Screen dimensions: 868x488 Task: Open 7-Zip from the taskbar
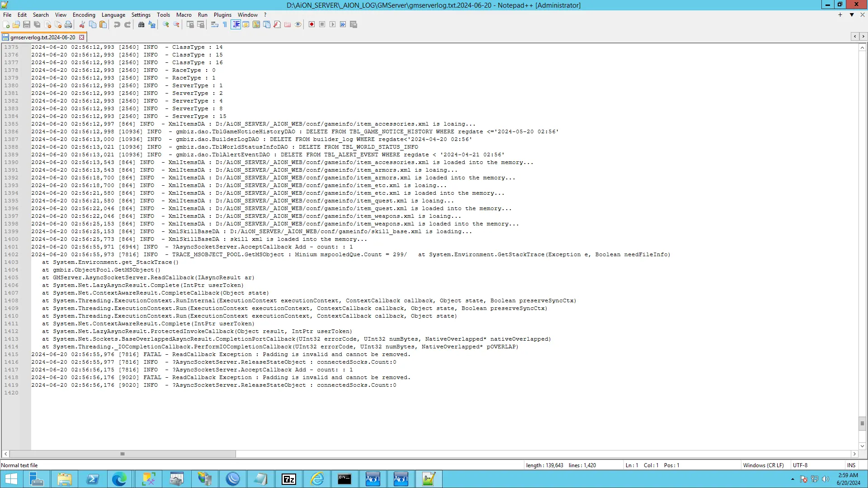288,479
